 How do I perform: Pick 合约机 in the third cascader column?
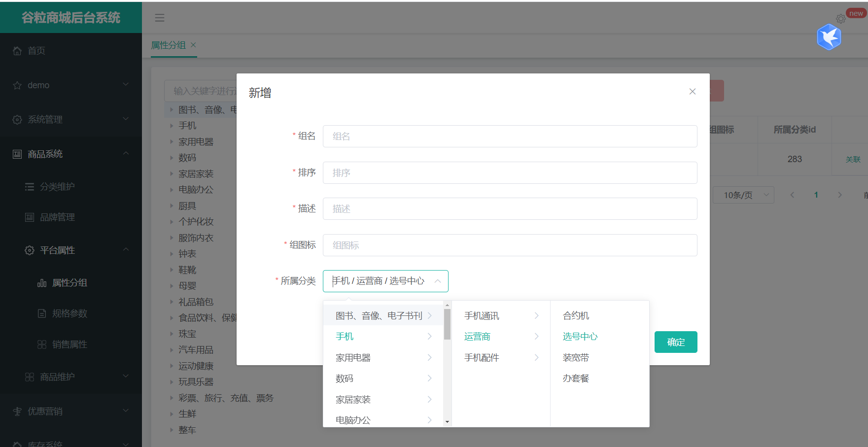coord(600,316)
